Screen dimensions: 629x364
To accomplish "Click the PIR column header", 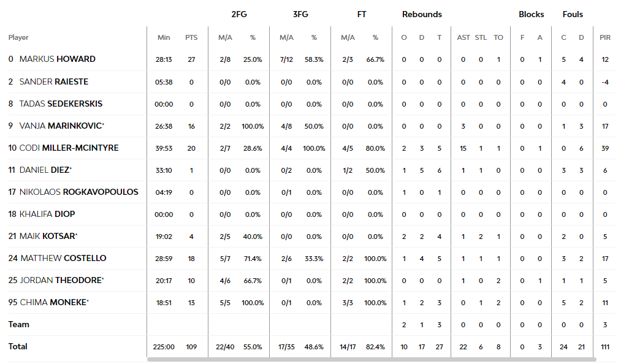I will 605,37.
